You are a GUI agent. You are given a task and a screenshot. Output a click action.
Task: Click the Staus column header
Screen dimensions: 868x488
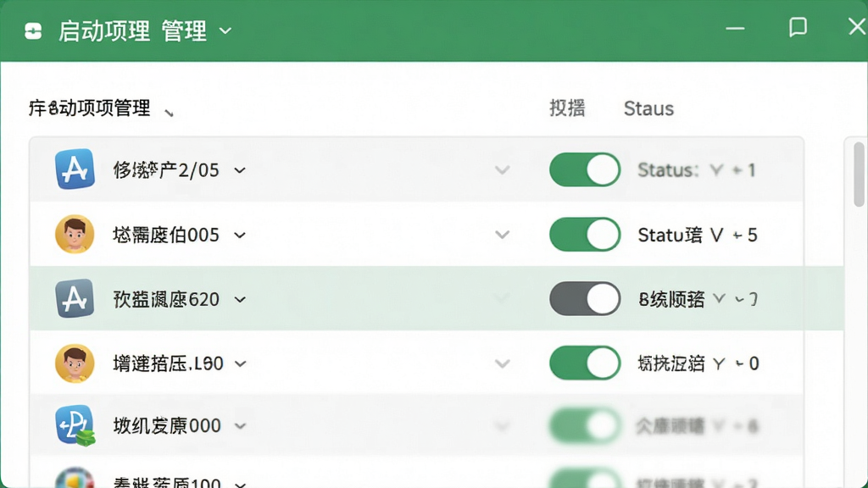pyautogui.click(x=648, y=108)
